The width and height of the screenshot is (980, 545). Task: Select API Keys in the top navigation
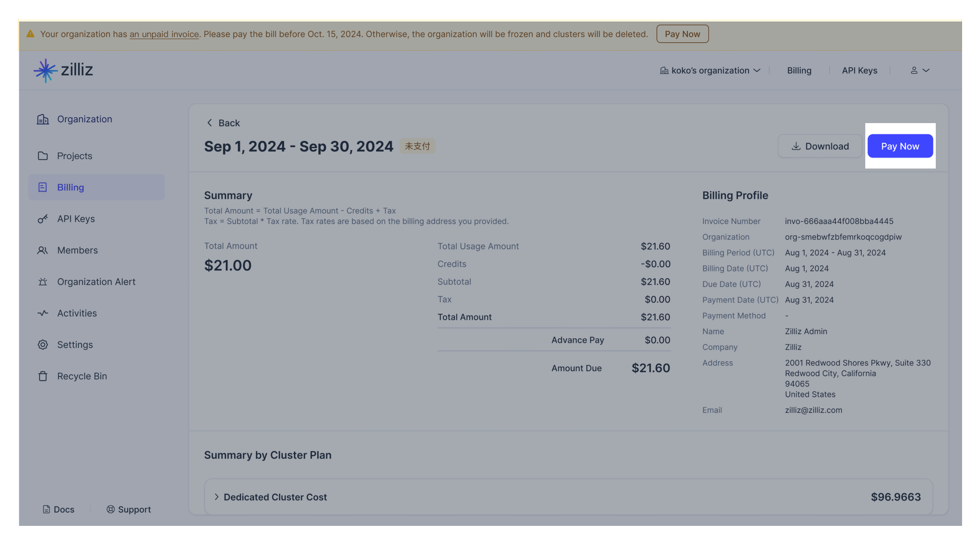point(859,70)
